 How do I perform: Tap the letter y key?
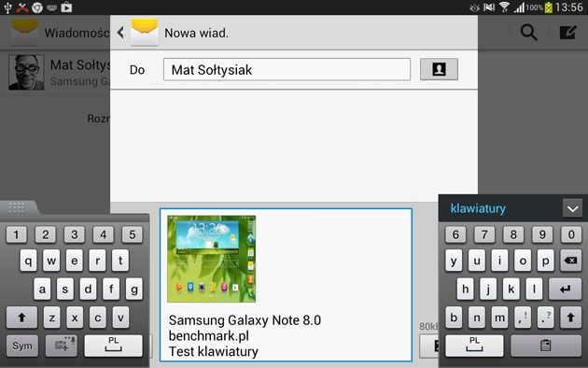454,260
